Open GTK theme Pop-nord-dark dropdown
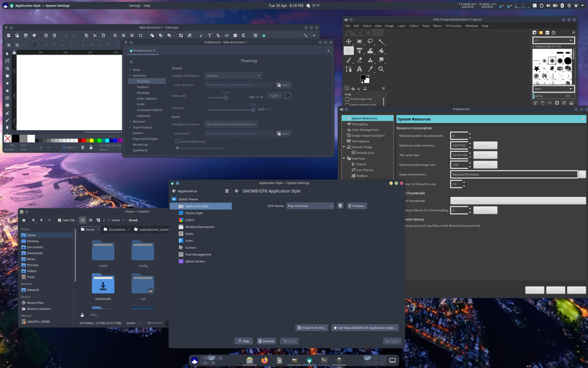 [310, 206]
